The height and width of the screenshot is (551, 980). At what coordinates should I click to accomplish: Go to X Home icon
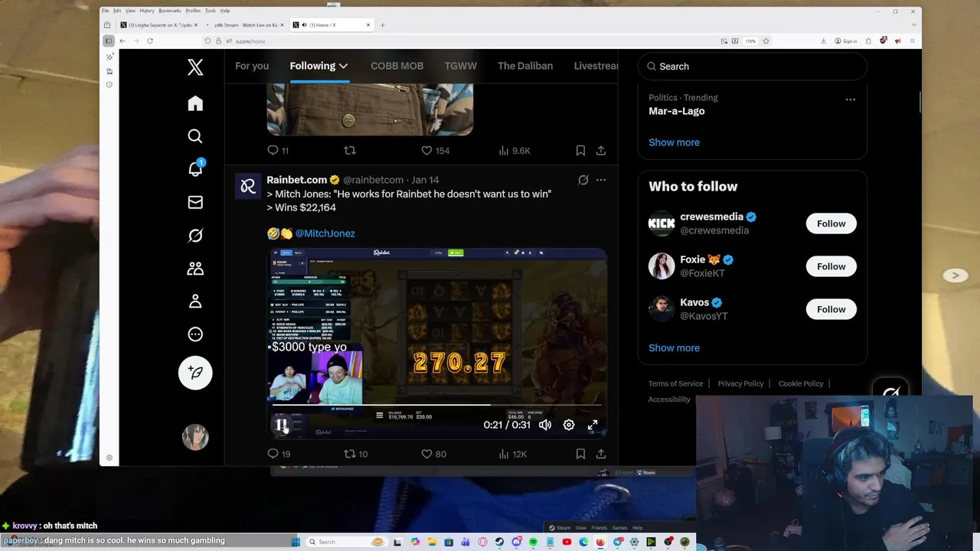195,103
